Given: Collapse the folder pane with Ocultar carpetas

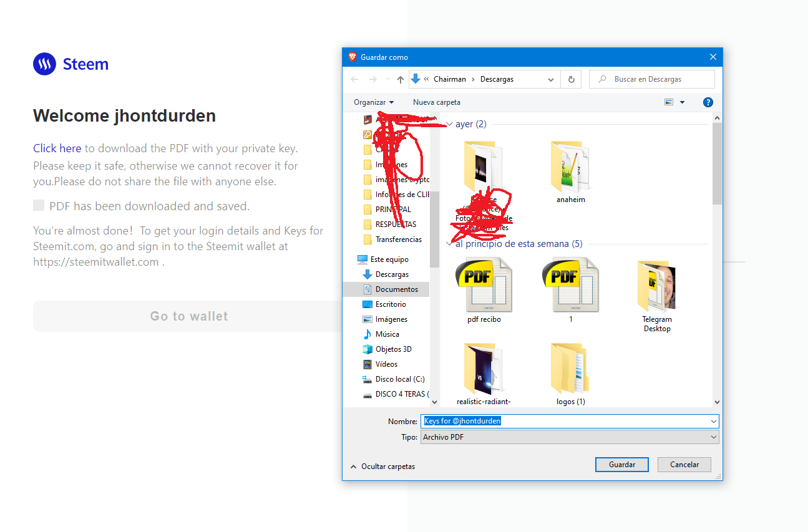Looking at the screenshot, I should 382,467.
